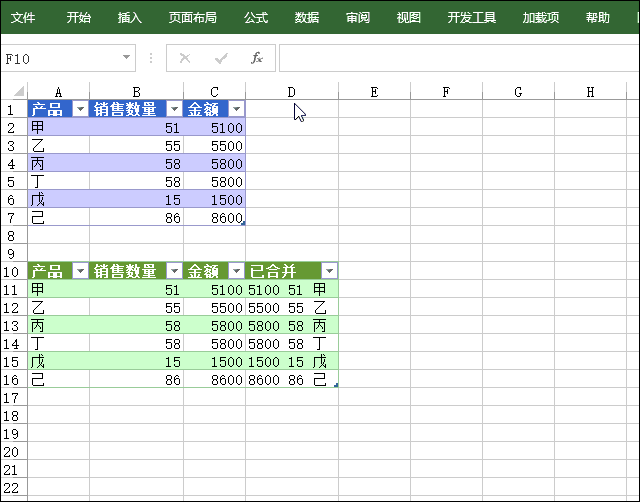This screenshot has width=640, height=502.
Task: Open filter dropdown for 已合并 column
Action: coord(329,271)
